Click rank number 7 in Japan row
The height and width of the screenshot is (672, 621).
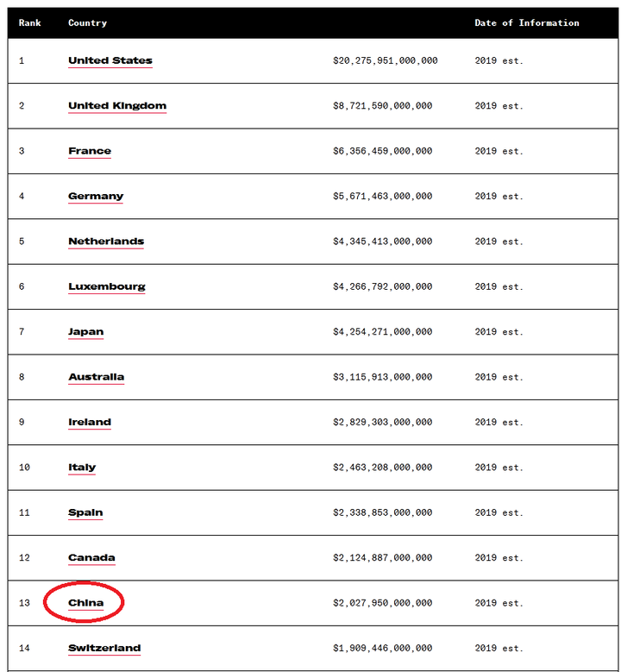[x=22, y=332]
